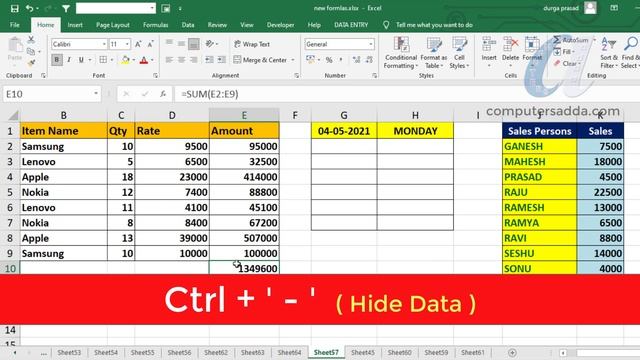Click Increase Font Size icon
Image resolution: width=640 pixels, height=360 pixels.
point(138,44)
